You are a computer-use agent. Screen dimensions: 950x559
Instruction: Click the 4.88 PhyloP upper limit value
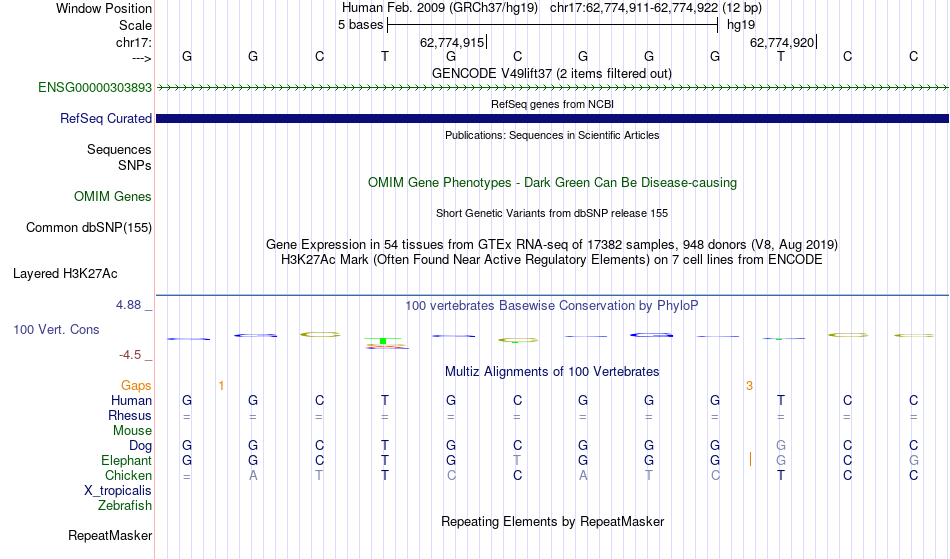[x=129, y=305]
